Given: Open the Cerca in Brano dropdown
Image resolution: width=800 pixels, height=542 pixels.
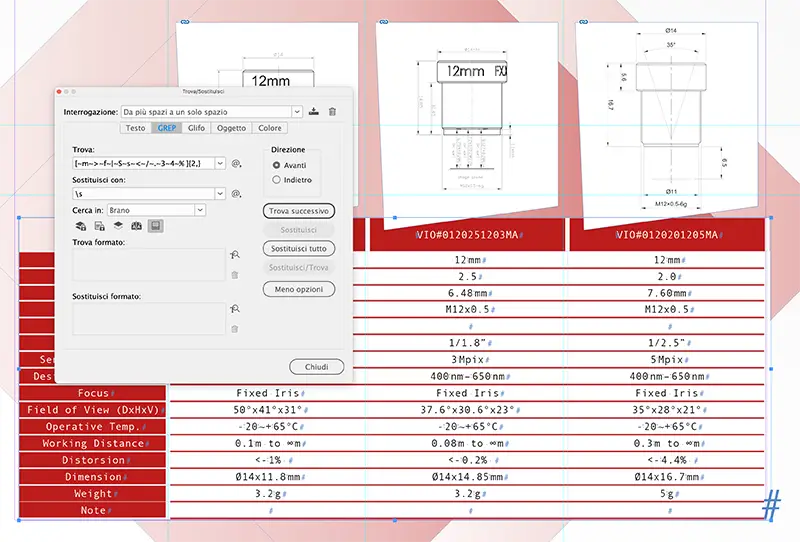Looking at the screenshot, I should pos(200,210).
